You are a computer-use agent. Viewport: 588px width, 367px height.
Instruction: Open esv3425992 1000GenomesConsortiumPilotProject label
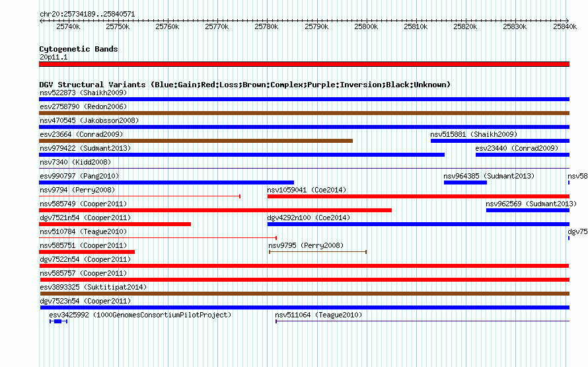tap(140, 315)
